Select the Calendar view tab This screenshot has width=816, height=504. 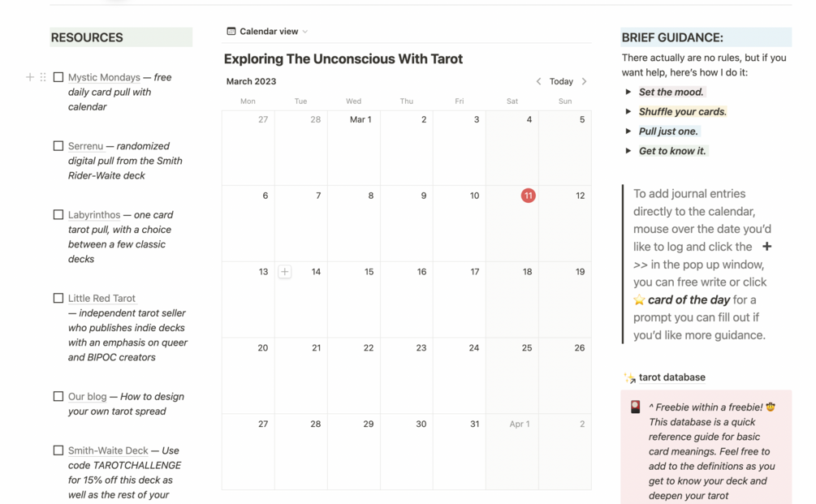pyautogui.click(x=268, y=32)
